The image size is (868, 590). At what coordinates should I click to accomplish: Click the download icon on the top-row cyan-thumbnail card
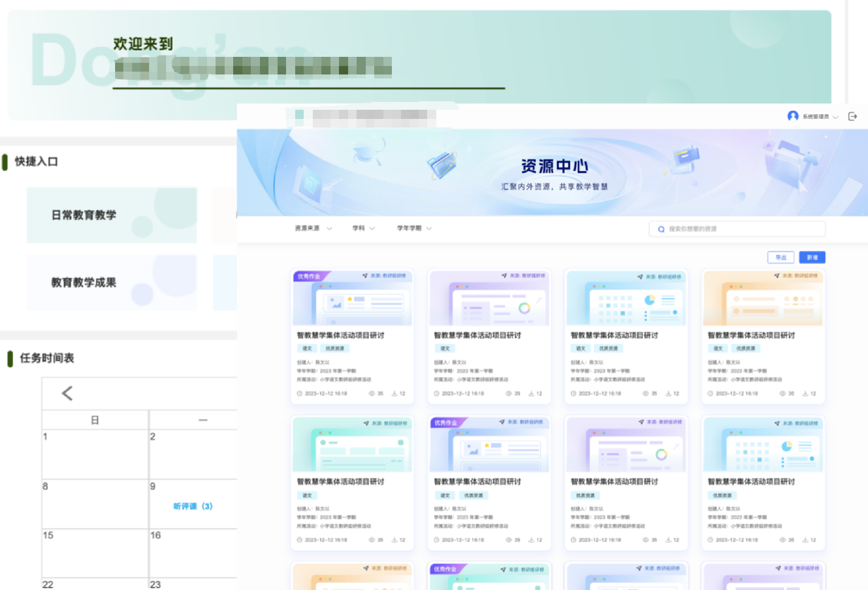click(x=668, y=393)
